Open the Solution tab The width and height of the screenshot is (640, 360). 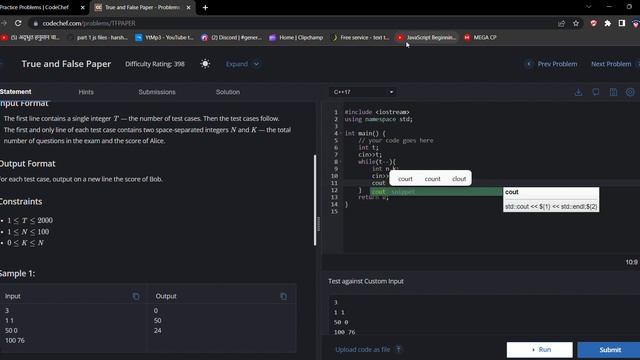click(x=228, y=92)
